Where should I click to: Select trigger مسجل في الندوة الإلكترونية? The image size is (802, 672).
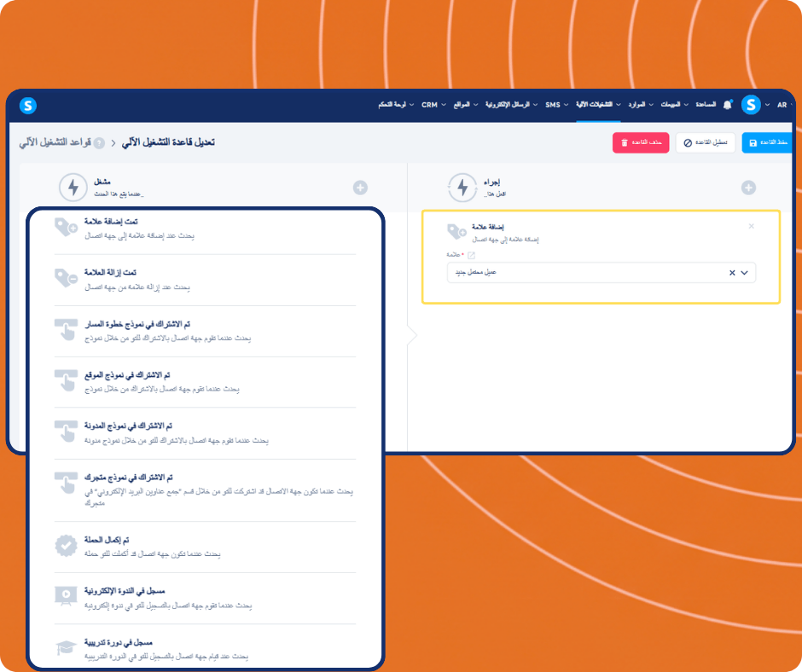(x=205, y=598)
